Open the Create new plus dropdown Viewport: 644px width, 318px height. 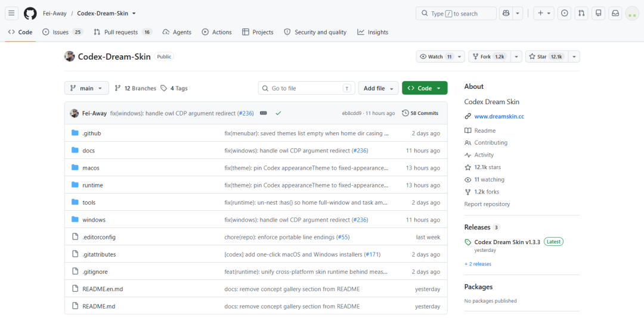pos(544,14)
